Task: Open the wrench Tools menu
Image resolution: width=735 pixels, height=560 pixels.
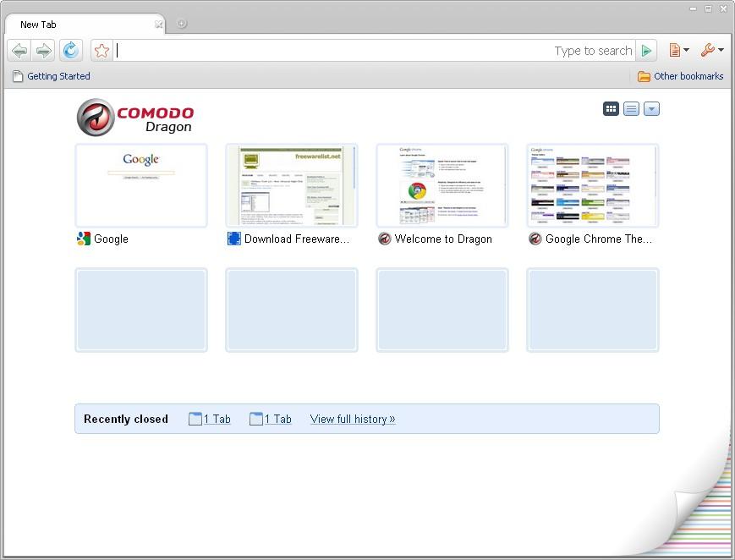Action: pyautogui.click(x=712, y=50)
